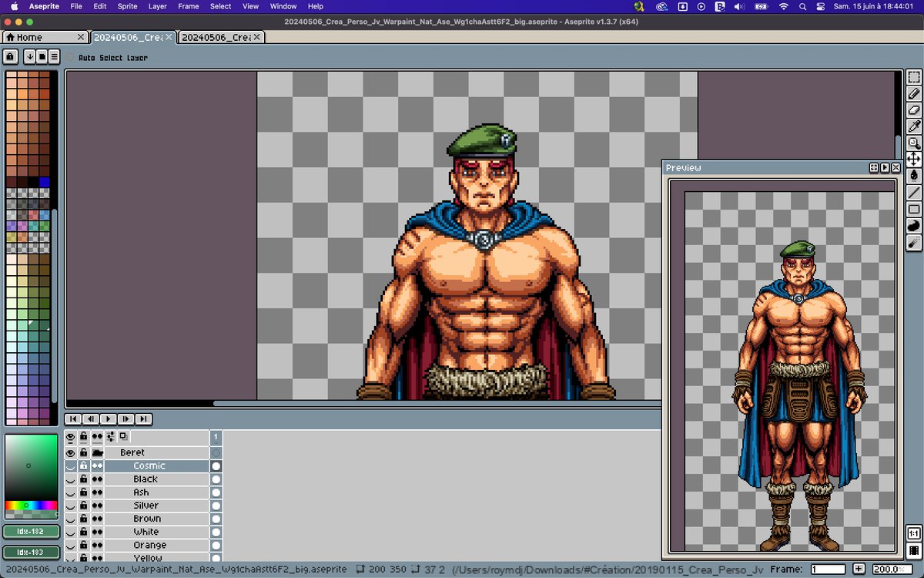Select the Eraser tool
Image resolution: width=924 pixels, height=578 pixels.
coord(914,110)
